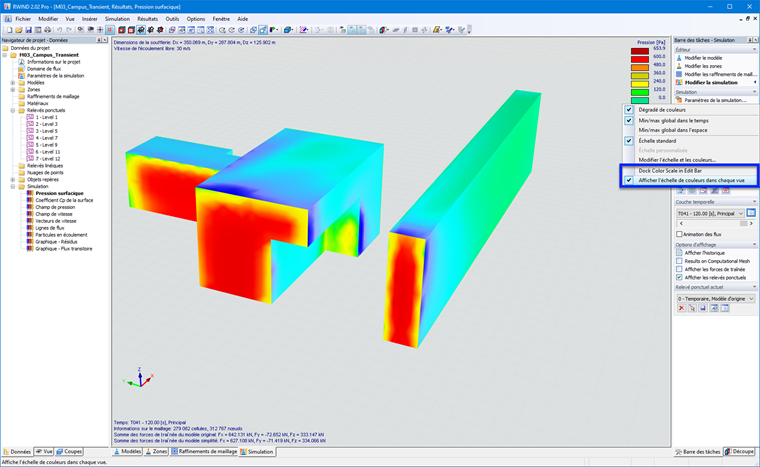Image resolution: width=760 pixels, height=467 pixels.
Task: Click the Print toolbar icon
Action: pyautogui.click(x=47, y=30)
